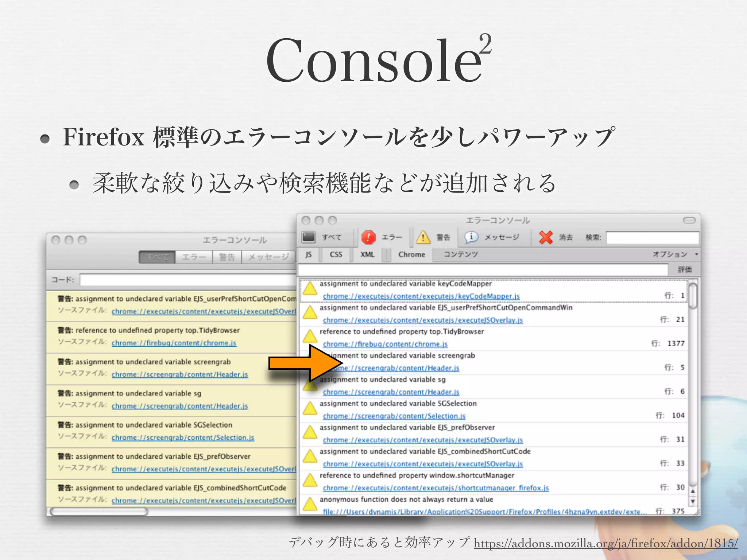
Task: Open firebug chrome.js link in right window
Action: coord(385,344)
